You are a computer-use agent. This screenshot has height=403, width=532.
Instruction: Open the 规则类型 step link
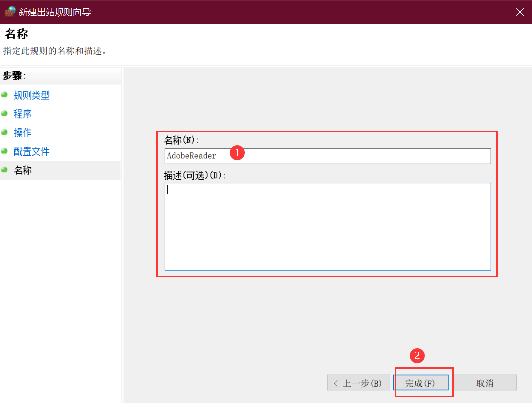32,95
